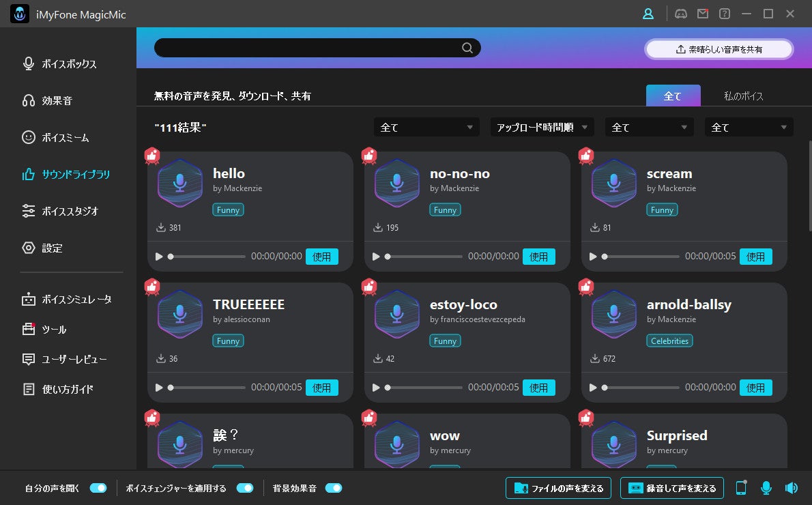Click the hello microphone thumbnail

coord(179,184)
